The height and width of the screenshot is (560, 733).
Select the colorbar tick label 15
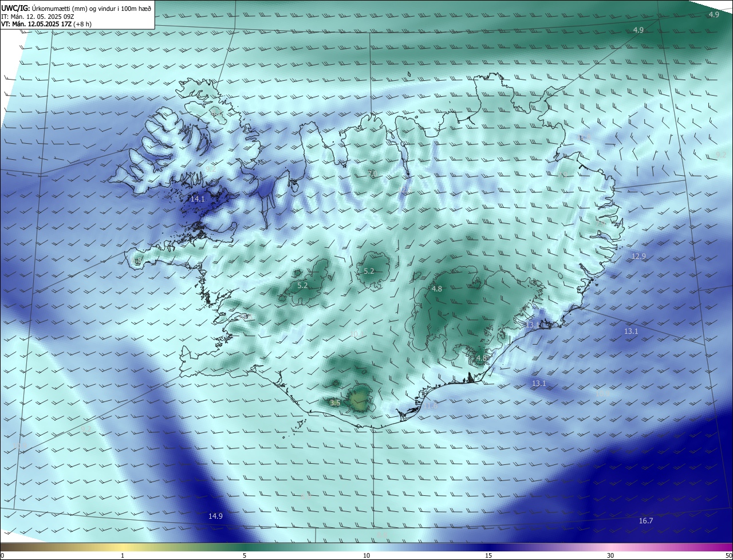488,555
